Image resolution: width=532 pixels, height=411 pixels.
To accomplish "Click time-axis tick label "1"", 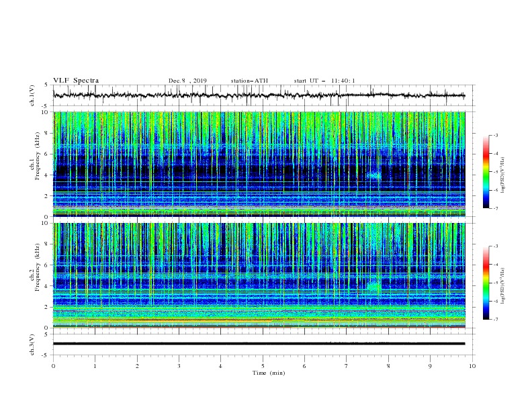I will click(x=95, y=366).
